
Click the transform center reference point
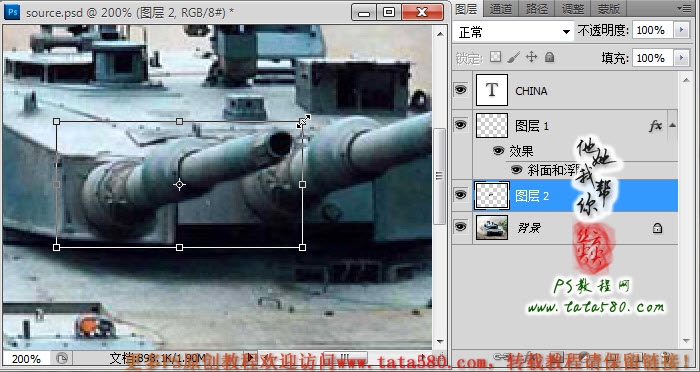click(x=179, y=184)
